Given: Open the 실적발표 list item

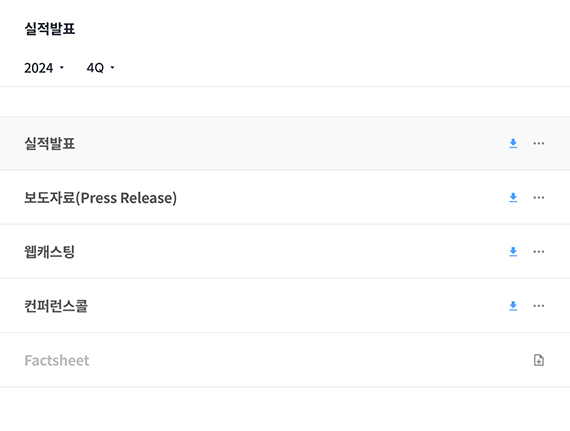Looking at the screenshot, I should 50,144.
